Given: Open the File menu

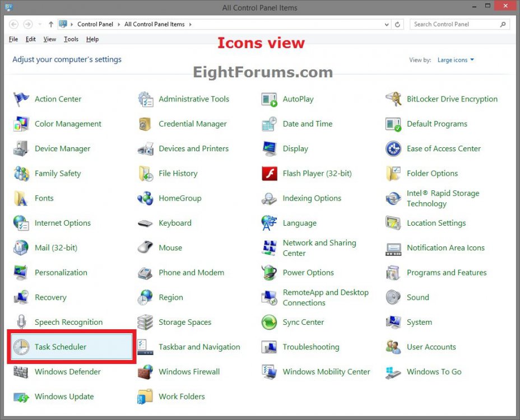Looking at the screenshot, I should 13,39.
